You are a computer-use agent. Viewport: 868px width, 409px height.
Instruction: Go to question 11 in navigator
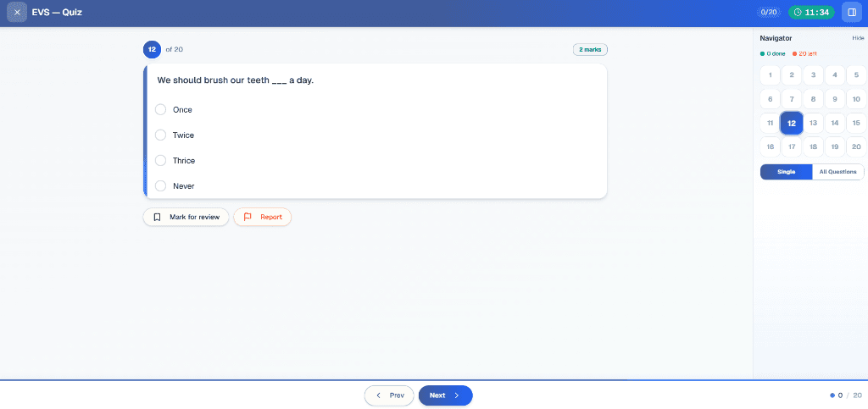[x=770, y=123]
